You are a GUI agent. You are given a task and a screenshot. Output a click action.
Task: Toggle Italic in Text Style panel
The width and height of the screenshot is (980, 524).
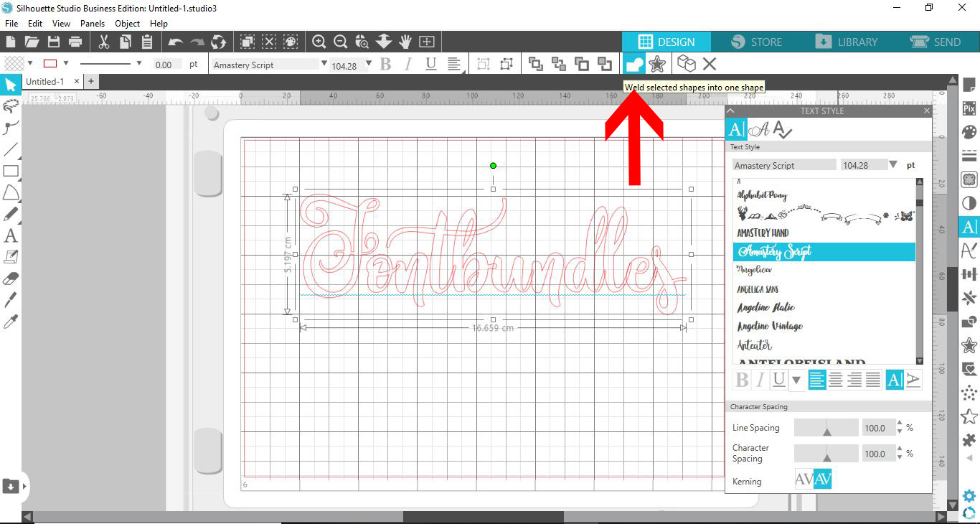760,380
